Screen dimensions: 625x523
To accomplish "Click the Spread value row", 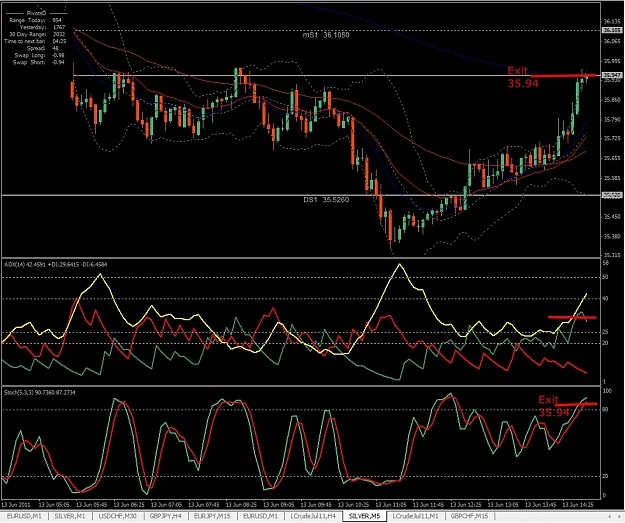I will click(43, 48).
